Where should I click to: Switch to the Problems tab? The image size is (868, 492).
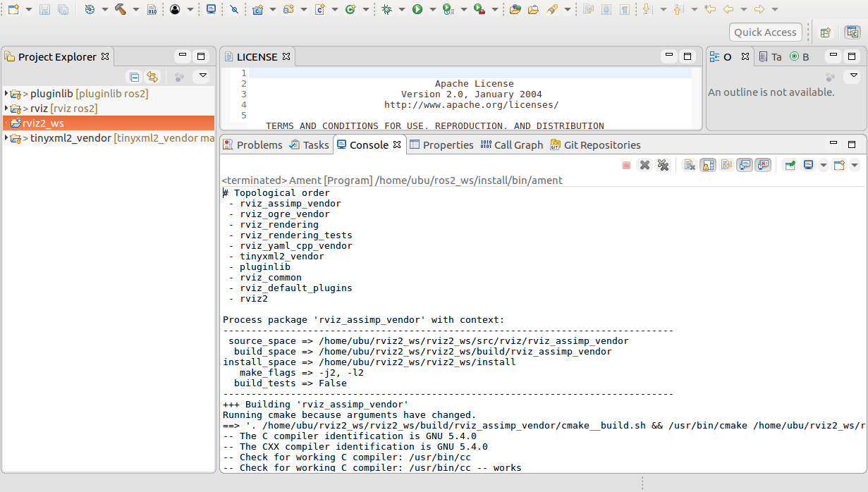pos(252,144)
